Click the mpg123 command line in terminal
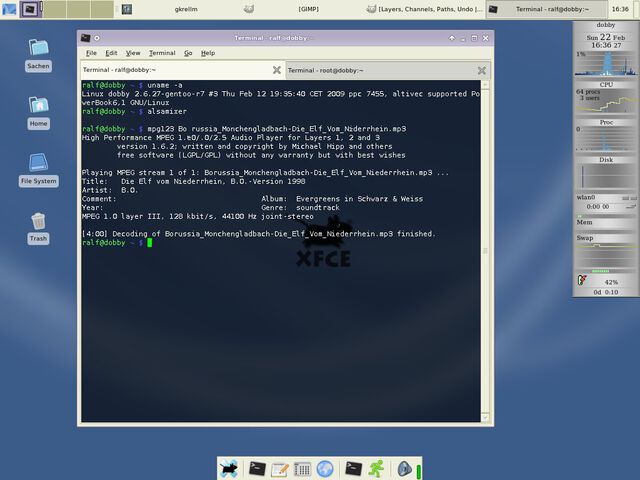This screenshot has width=640, height=480. pos(244,129)
